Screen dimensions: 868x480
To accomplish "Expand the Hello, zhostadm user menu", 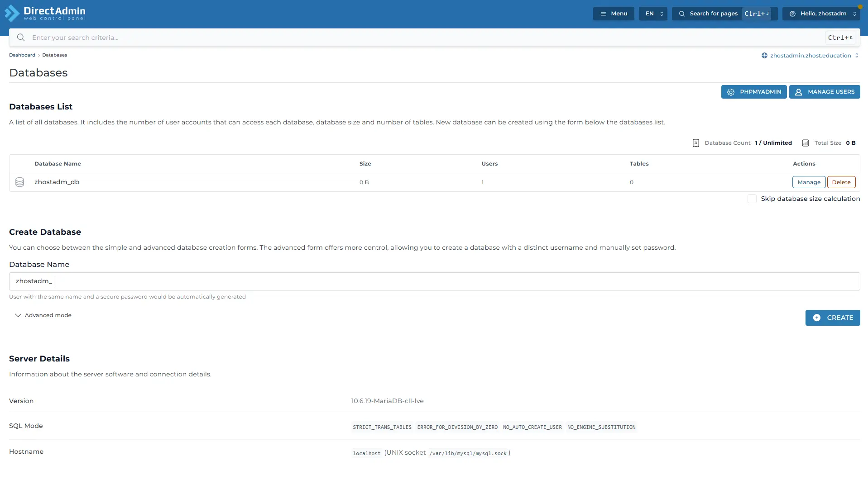I will coord(822,14).
